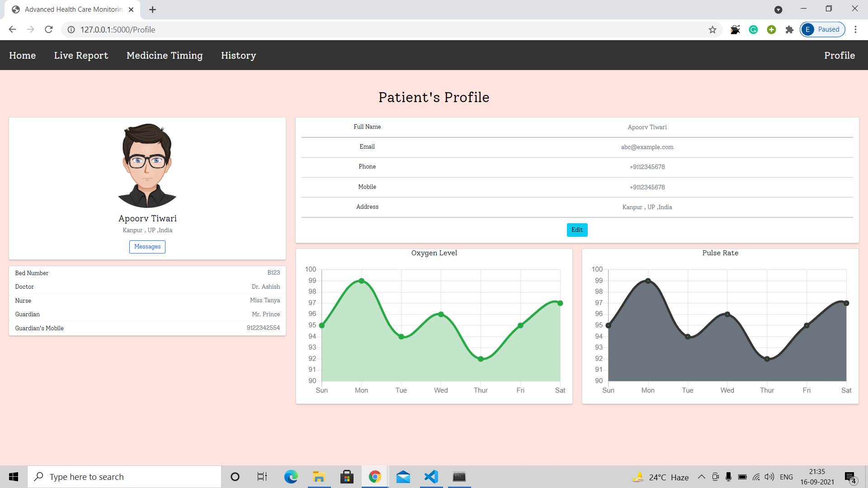Click the doctor name Dr. Ashish
Image resolution: width=868 pixels, height=488 pixels.
[266, 287]
